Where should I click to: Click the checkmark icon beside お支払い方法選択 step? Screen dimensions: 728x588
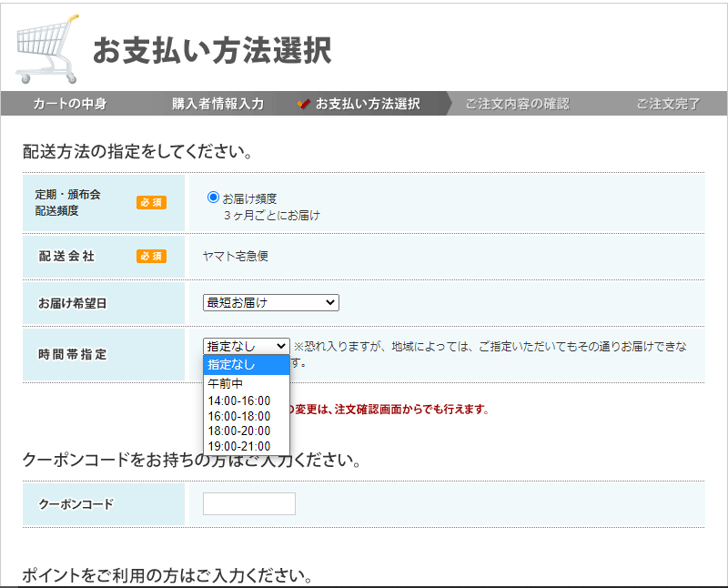[x=304, y=104]
